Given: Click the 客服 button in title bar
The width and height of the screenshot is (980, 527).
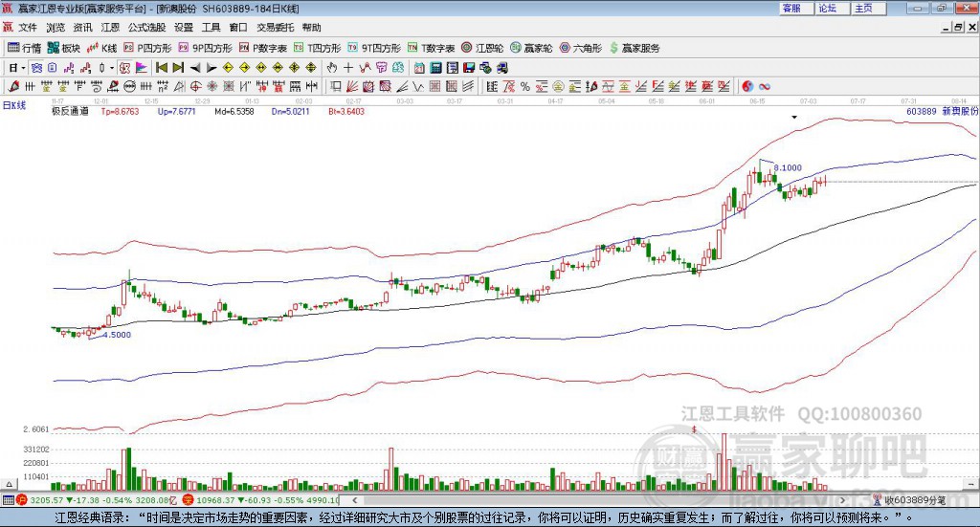Looking at the screenshot, I should 794,8.
